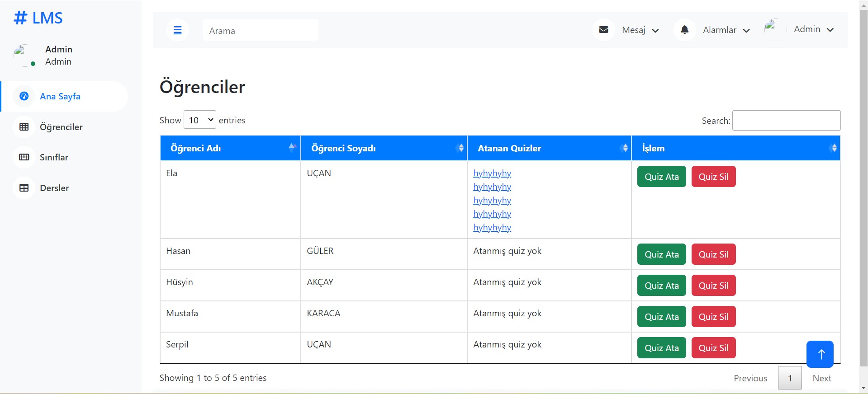This screenshot has width=868, height=394.
Task: Open the entries per page dropdown
Action: click(x=200, y=120)
